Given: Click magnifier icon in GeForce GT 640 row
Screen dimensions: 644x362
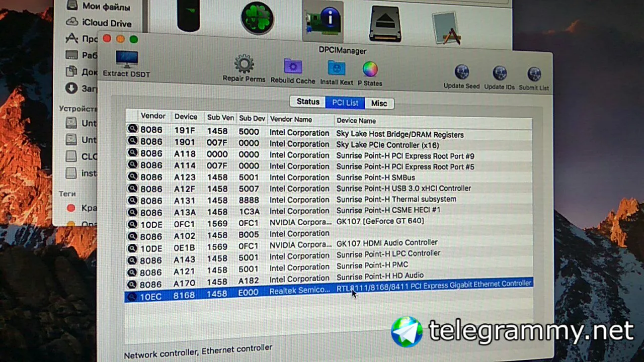Looking at the screenshot, I should coord(132,224).
